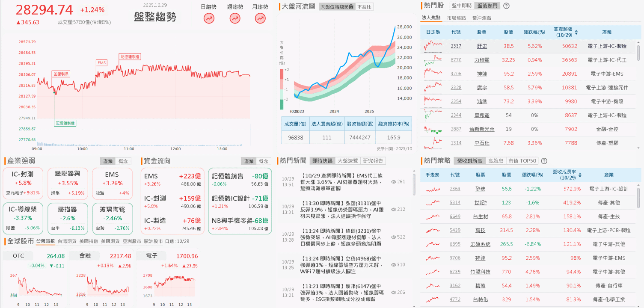The image size is (644, 308).
Task: Click the view-count eye icon showing 310
Action: (x=394, y=265)
